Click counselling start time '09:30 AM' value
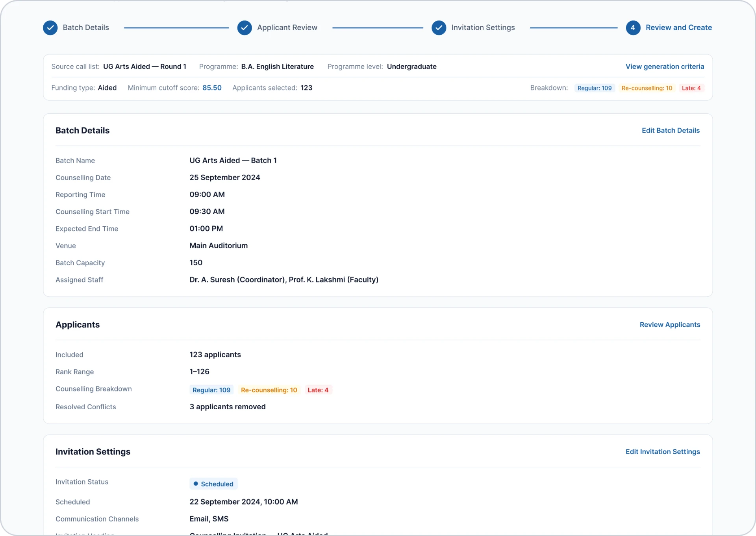The height and width of the screenshot is (536, 756). [x=207, y=211]
